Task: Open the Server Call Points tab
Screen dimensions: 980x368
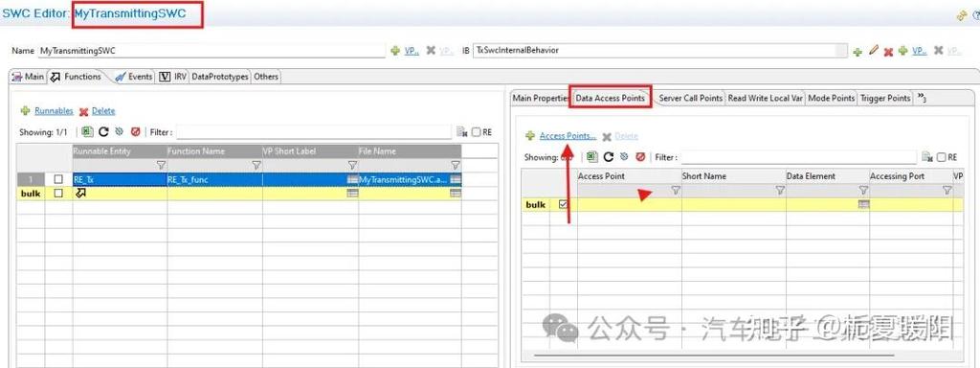Action: 691,99
